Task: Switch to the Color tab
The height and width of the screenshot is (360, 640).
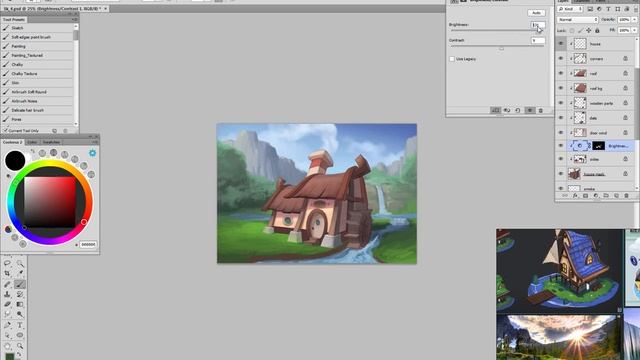Action: point(32,142)
